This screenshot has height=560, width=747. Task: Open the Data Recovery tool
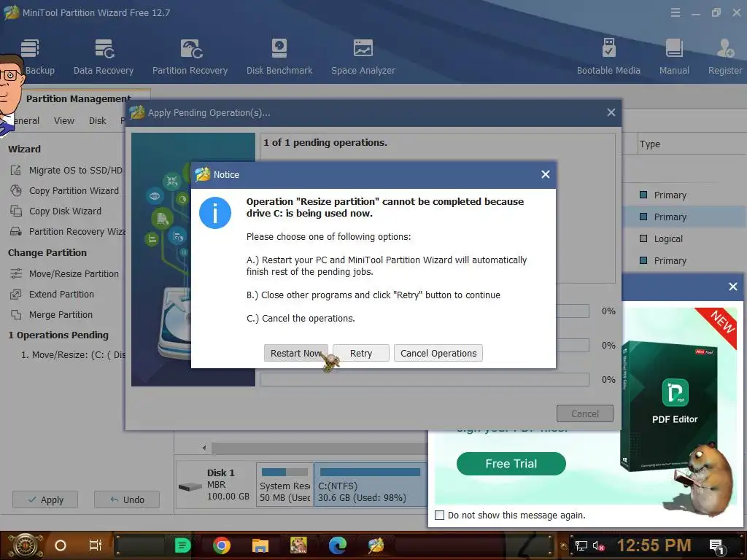[x=104, y=57]
